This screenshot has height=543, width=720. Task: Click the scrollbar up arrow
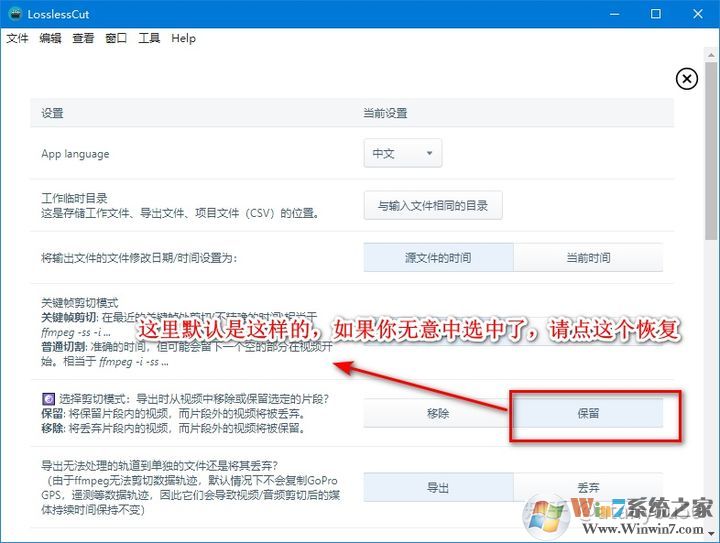coord(711,55)
